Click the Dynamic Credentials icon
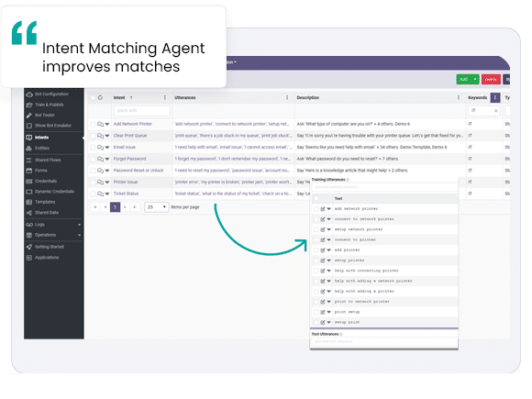Viewport: 532px width, 399px height. click(x=29, y=192)
